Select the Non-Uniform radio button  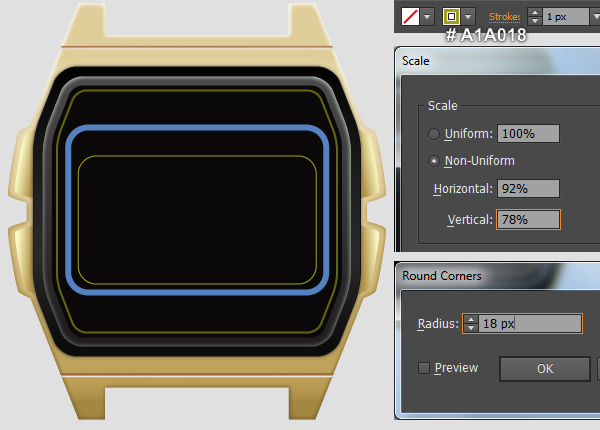(434, 161)
